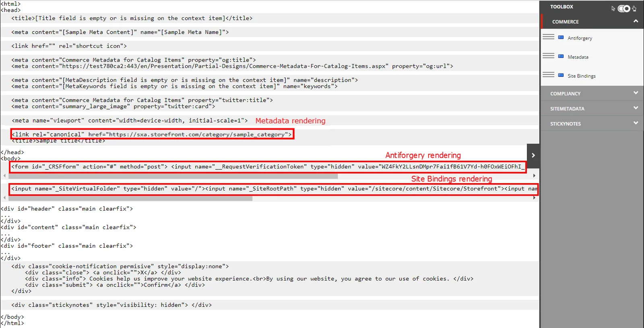Click the Sample Meta Content meta line
The height and width of the screenshot is (328, 644).
(x=120, y=32)
